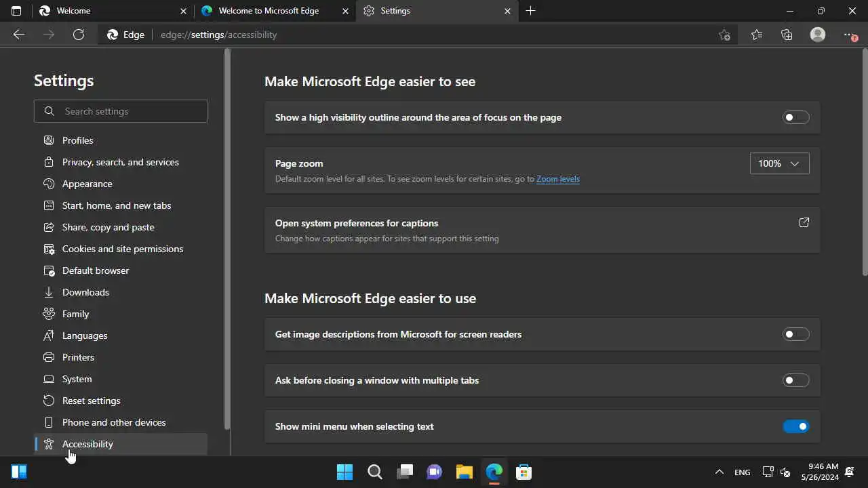Click the address bar URL
The image size is (868, 488).
(218, 35)
